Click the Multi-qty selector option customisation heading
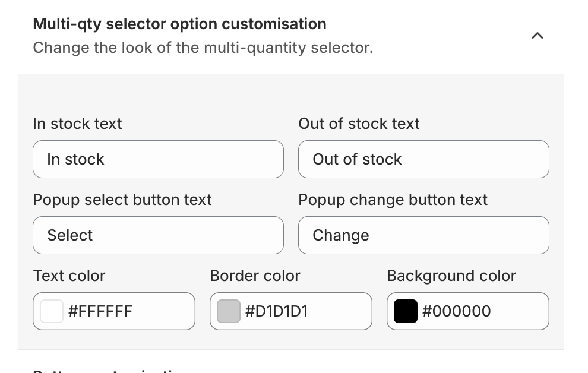588x373 pixels. coord(179,24)
